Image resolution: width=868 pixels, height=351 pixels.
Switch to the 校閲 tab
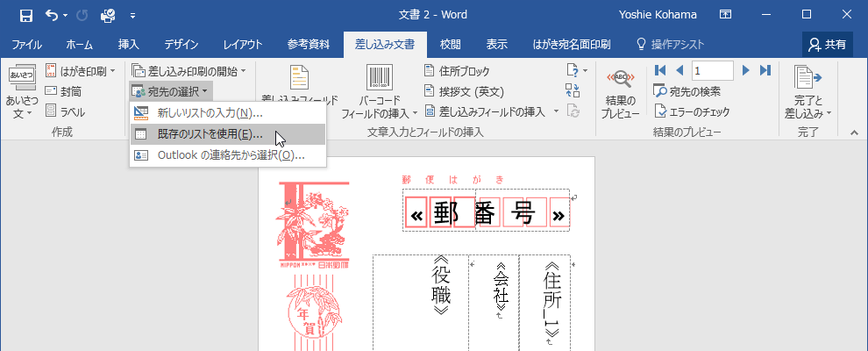450,45
